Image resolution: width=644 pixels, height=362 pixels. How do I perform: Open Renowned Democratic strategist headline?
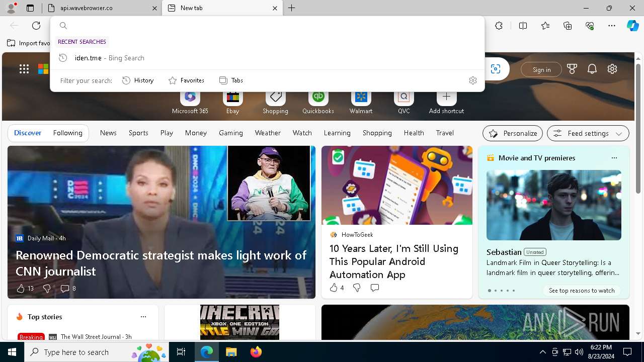coord(161,263)
